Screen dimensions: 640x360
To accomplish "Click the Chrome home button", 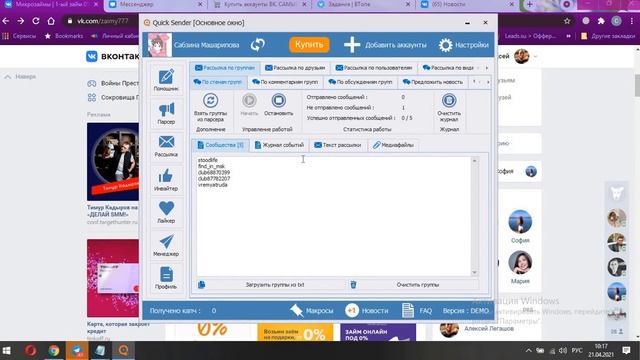I will pos(51,21).
